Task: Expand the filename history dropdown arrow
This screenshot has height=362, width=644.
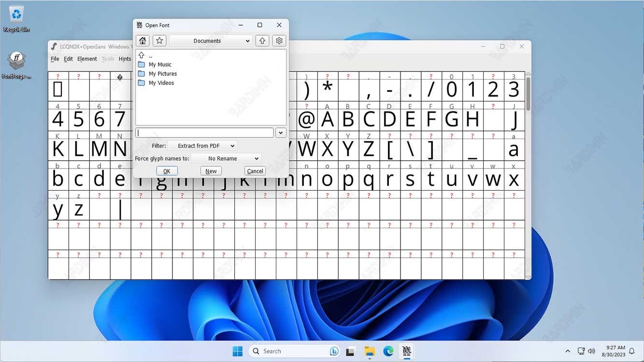Action: 281,132
